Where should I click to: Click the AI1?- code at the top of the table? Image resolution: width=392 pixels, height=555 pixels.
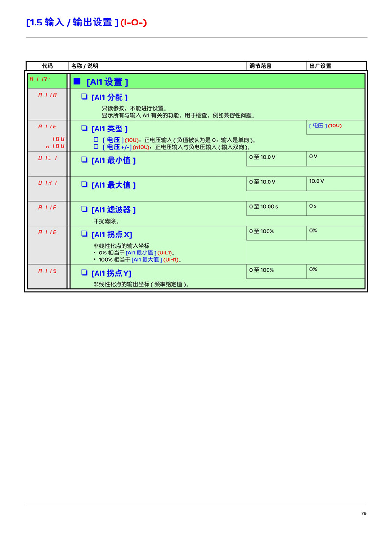pos(40,79)
